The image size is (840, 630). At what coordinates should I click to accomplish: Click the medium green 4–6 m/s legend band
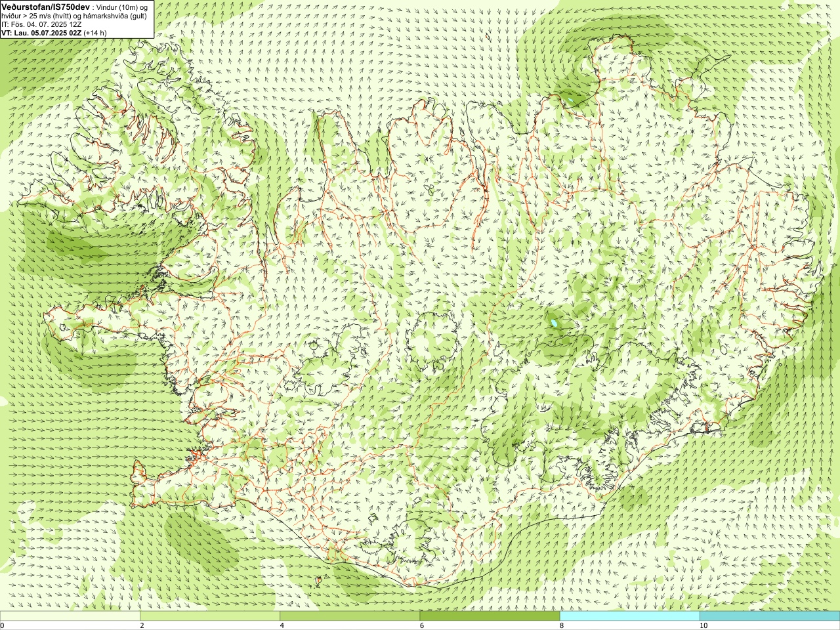coord(350,616)
